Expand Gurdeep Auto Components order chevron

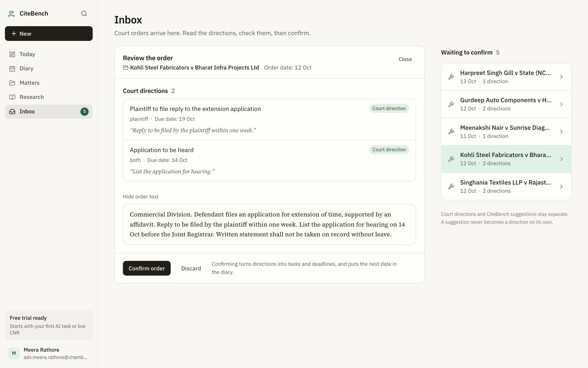pos(561,104)
